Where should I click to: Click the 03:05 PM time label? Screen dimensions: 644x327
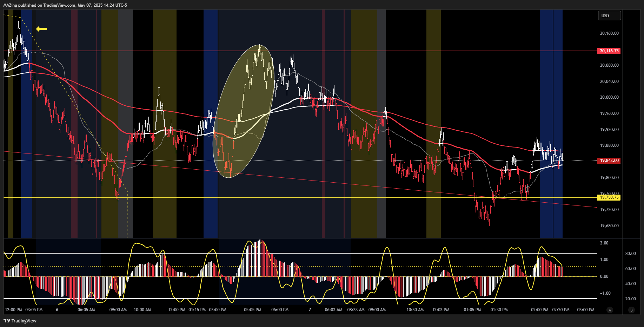point(34,310)
